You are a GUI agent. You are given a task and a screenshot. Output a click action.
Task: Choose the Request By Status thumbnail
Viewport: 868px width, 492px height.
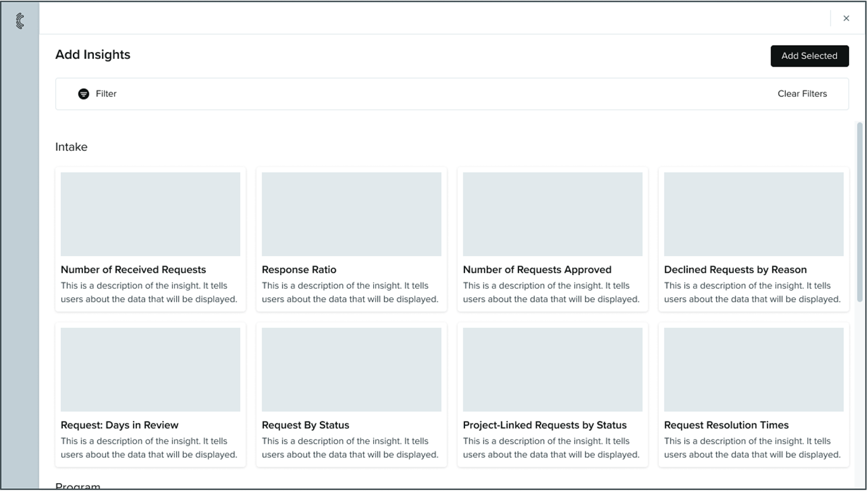coord(351,370)
